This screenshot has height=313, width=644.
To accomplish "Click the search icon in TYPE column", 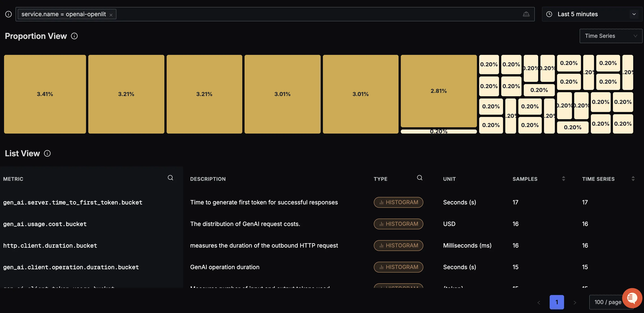I will click(x=420, y=178).
